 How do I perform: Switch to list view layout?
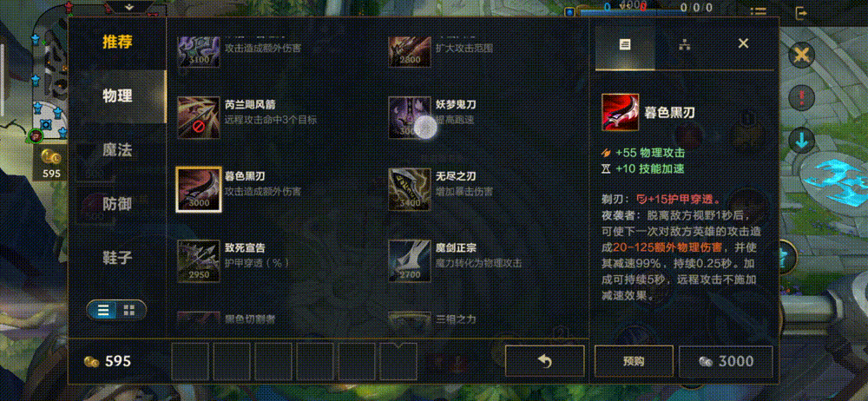(103, 310)
